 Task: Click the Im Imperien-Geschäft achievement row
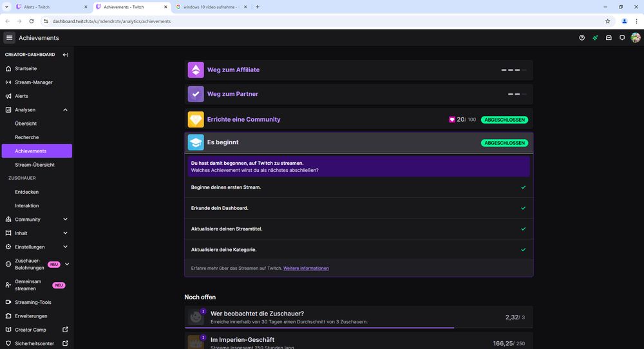point(359,341)
